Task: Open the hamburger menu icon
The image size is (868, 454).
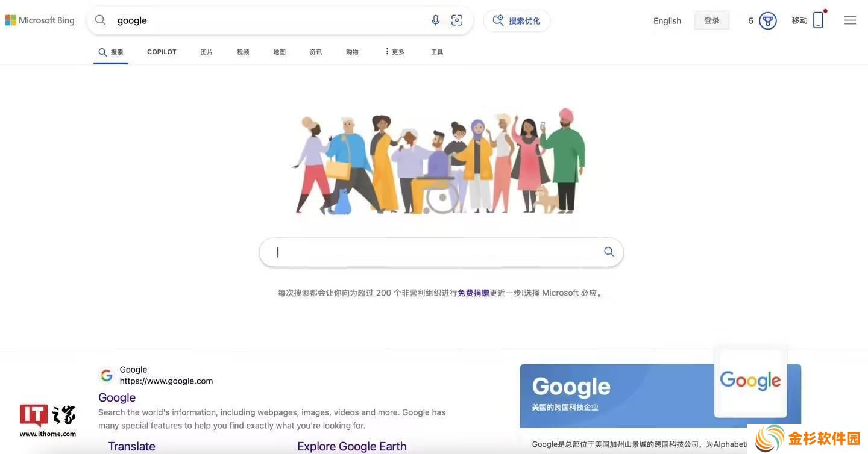Action: tap(850, 20)
